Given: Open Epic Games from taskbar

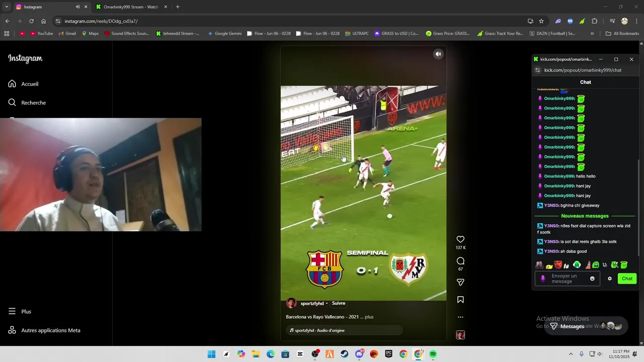Looking at the screenshot, I should click(388, 354).
